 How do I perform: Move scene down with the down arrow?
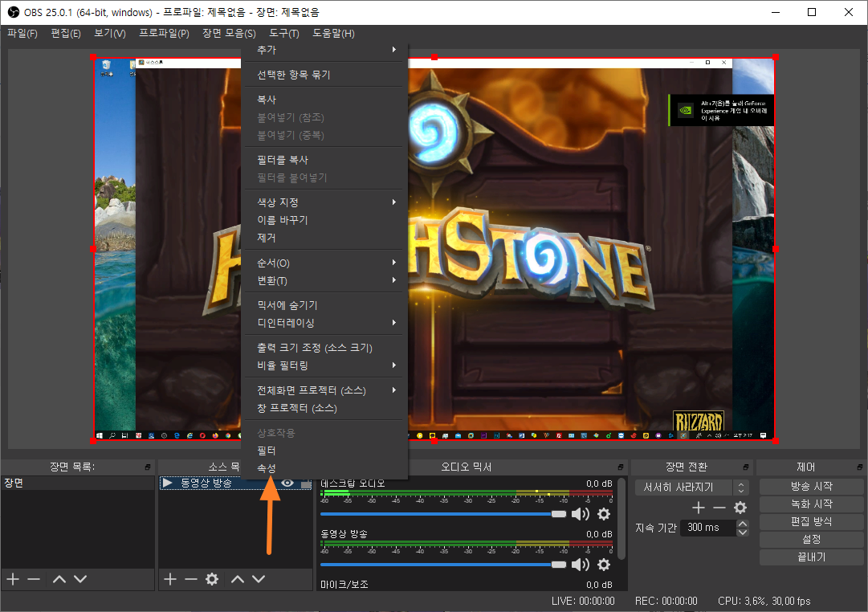pyautogui.click(x=80, y=579)
